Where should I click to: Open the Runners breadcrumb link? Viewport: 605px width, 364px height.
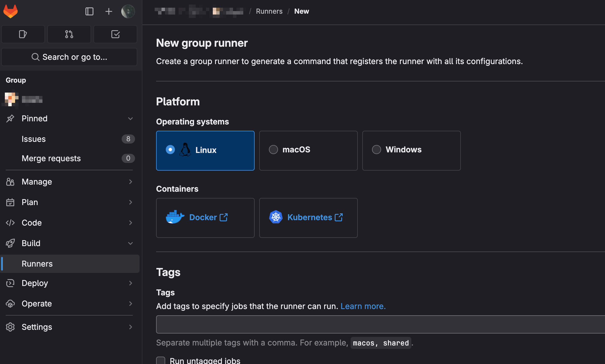pos(269,11)
